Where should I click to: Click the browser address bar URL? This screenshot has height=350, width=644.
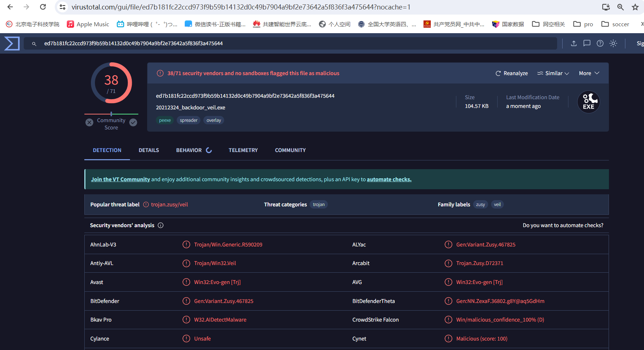point(241,7)
